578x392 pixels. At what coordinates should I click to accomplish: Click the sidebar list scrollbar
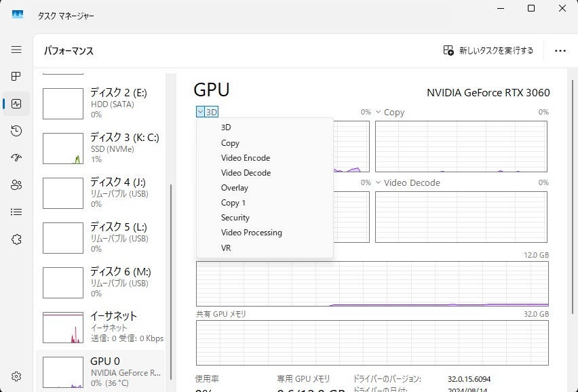(x=171, y=282)
